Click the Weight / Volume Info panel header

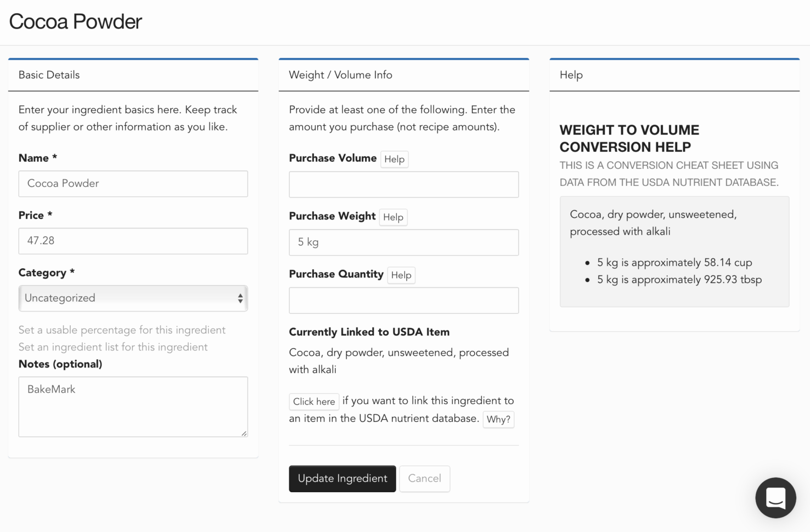click(340, 75)
